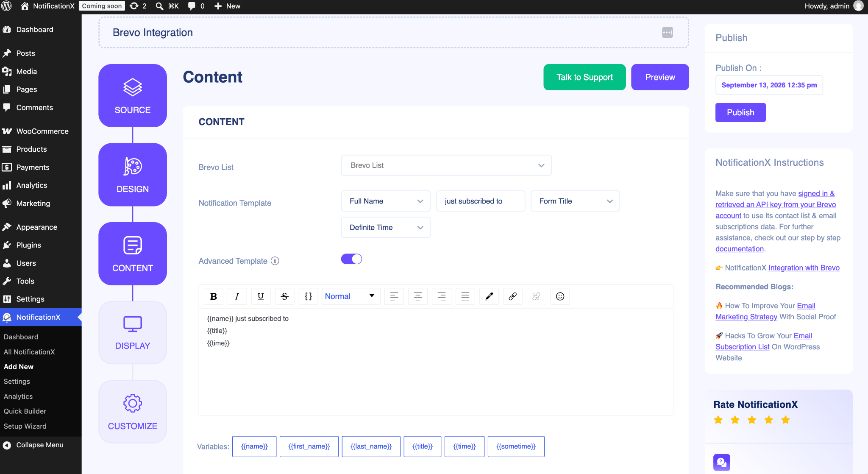This screenshot has width=868, height=474.
Task: Apply underline formatting in editor
Action: pyautogui.click(x=261, y=296)
